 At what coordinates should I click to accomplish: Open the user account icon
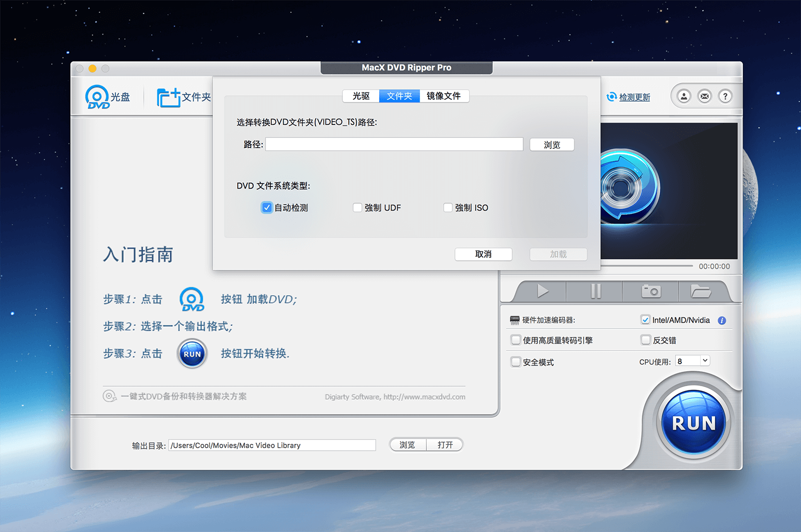[x=684, y=96]
